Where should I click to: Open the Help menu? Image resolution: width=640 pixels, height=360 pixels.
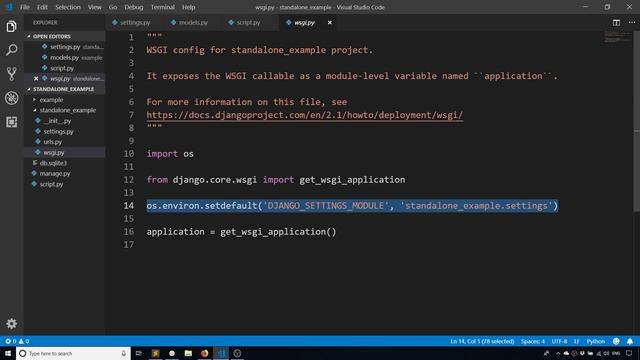click(x=188, y=7)
